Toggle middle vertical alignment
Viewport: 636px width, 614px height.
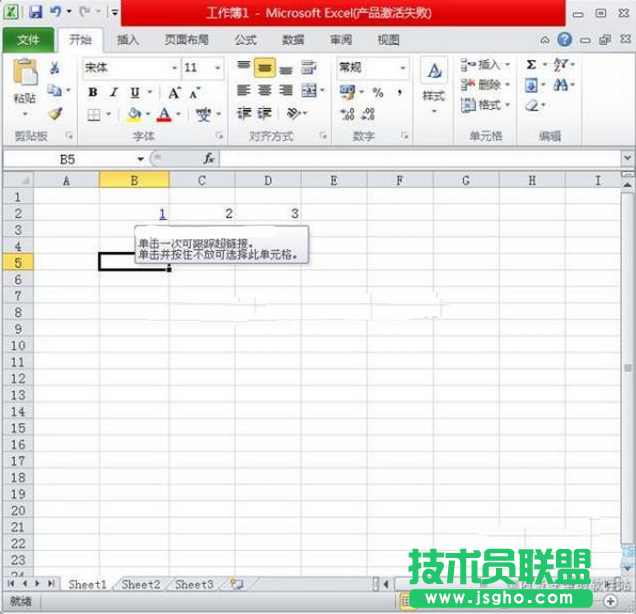pyautogui.click(x=264, y=67)
